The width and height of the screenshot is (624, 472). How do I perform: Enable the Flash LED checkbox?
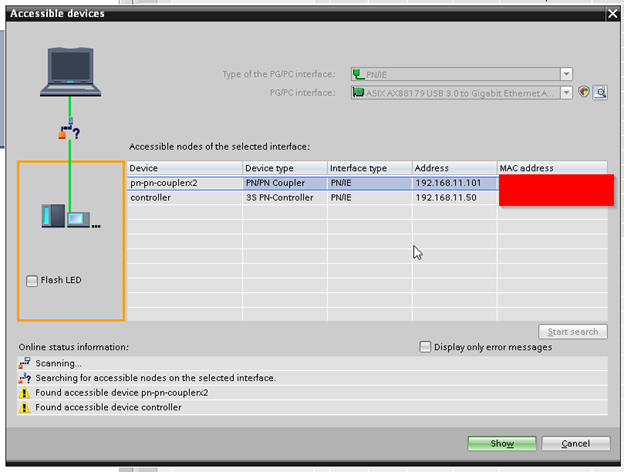[32, 281]
